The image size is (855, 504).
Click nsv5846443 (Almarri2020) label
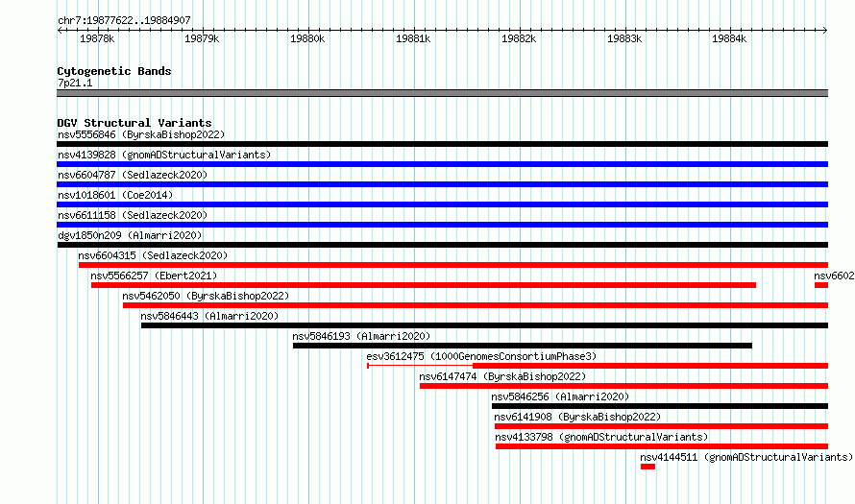(x=209, y=316)
